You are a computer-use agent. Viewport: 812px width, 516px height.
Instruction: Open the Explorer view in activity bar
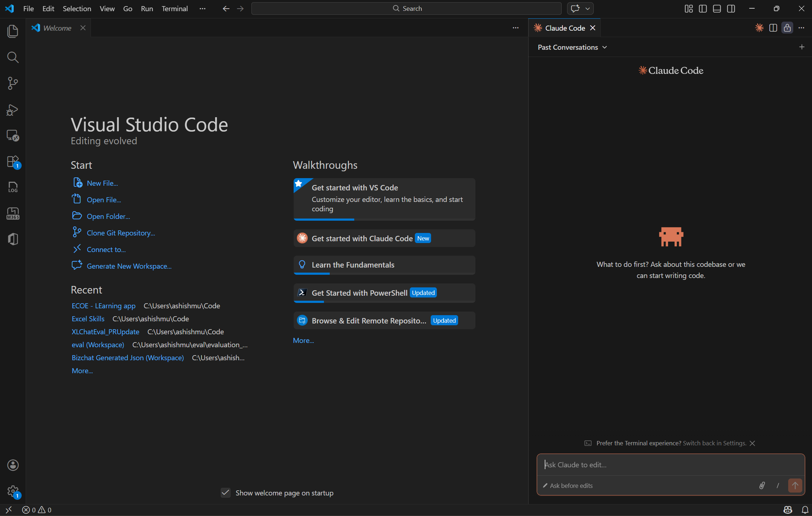coord(13,31)
